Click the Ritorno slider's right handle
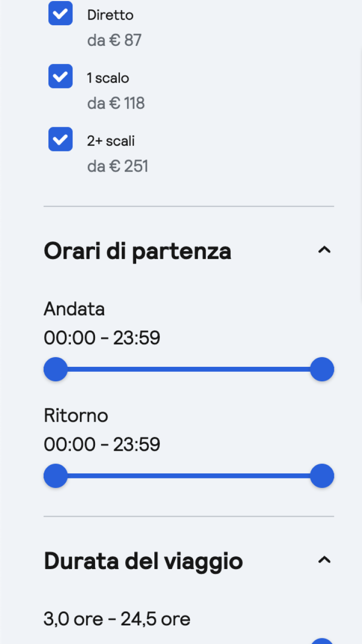 (322, 476)
